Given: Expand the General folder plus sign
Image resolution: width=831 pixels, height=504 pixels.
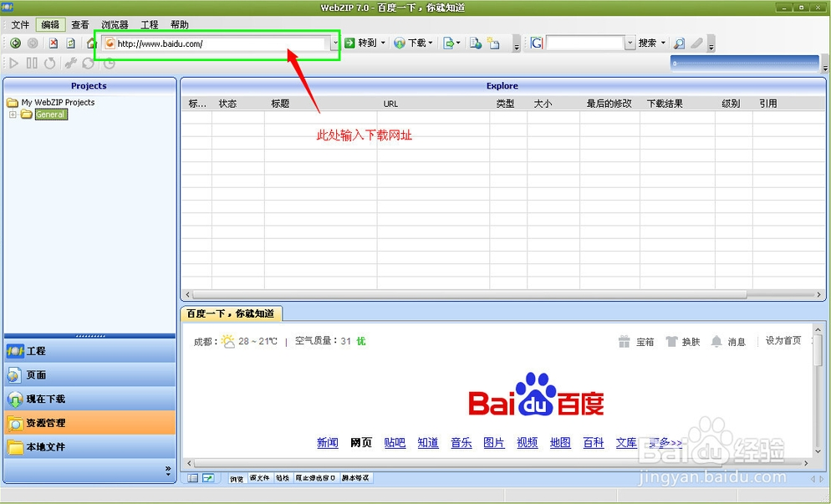Looking at the screenshot, I should pyautogui.click(x=13, y=115).
